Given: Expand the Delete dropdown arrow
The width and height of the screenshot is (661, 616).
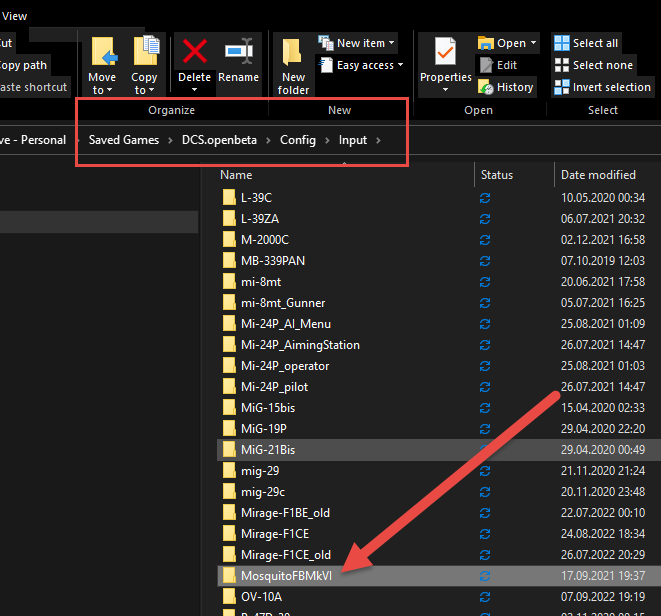Looking at the screenshot, I should [x=194, y=89].
